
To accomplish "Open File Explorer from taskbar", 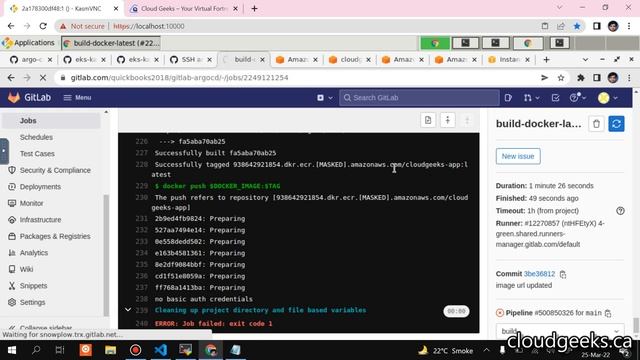I will 111,350.
